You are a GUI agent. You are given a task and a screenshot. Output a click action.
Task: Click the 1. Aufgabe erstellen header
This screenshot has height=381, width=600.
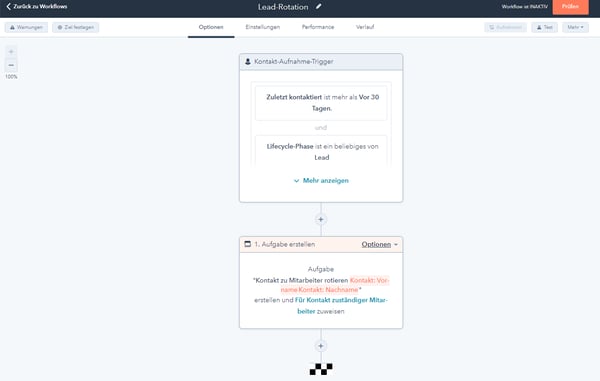(x=321, y=244)
